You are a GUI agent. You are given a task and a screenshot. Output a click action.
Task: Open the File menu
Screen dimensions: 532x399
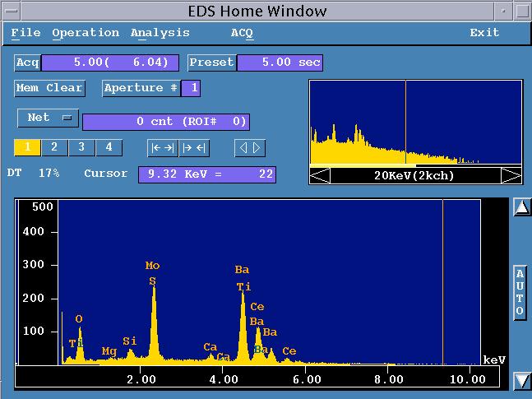pyautogui.click(x=25, y=33)
